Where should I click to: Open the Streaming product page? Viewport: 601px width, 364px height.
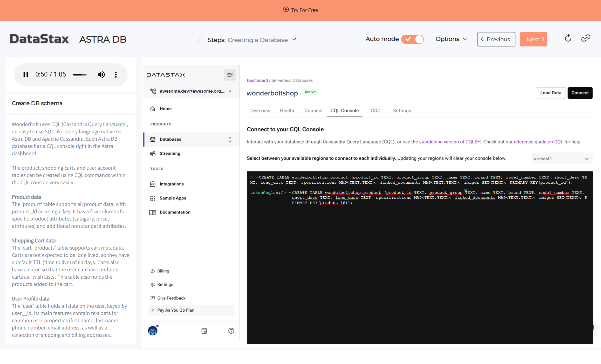click(169, 153)
